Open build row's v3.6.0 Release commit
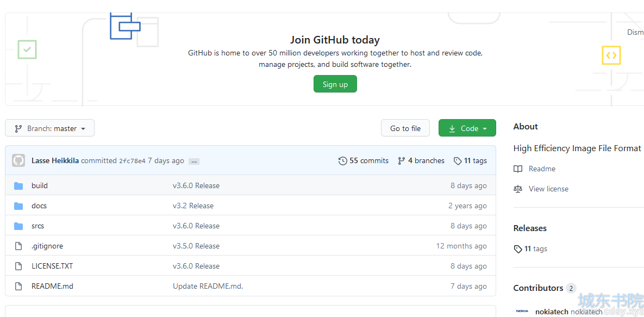 (x=196, y=185)
